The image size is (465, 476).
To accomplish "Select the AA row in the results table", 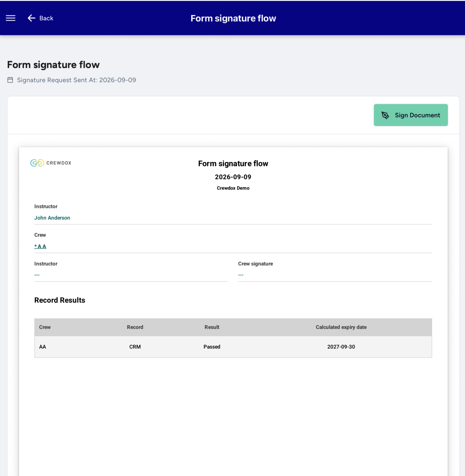I will [x=233, y=347].
